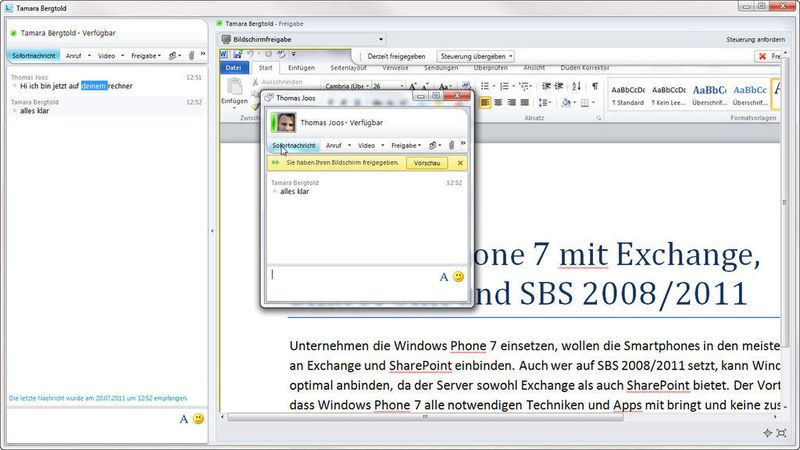The image size is (800, 450).
Task: Click the attachment paperclip in Tamara Bergtold window
Action: 191,56
